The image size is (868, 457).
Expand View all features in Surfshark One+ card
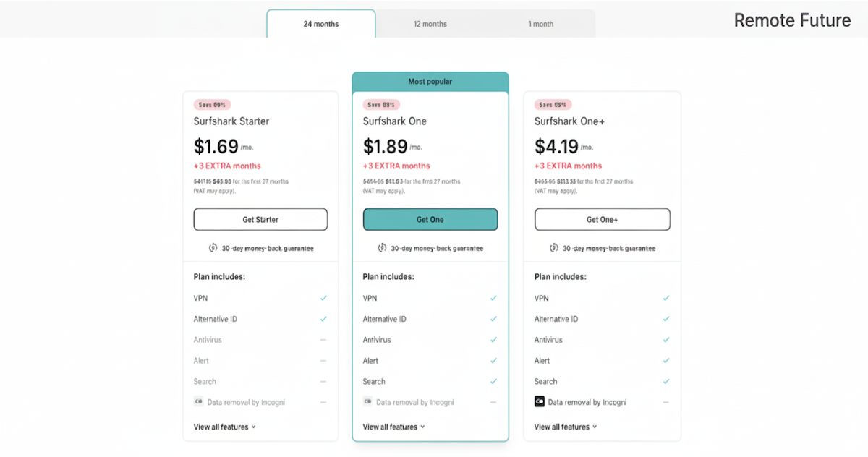click(x=565, y=427)
